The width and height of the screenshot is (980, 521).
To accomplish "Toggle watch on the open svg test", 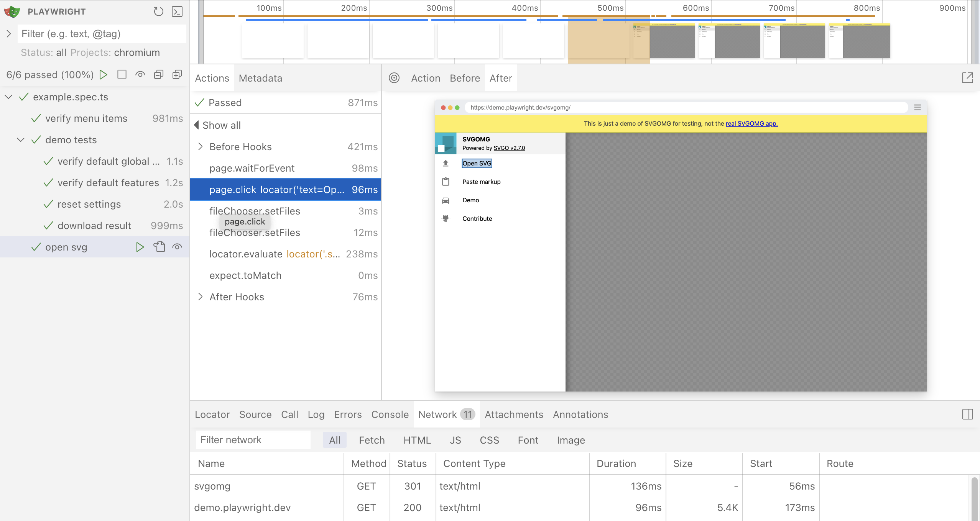I will [x=177, y=247].
